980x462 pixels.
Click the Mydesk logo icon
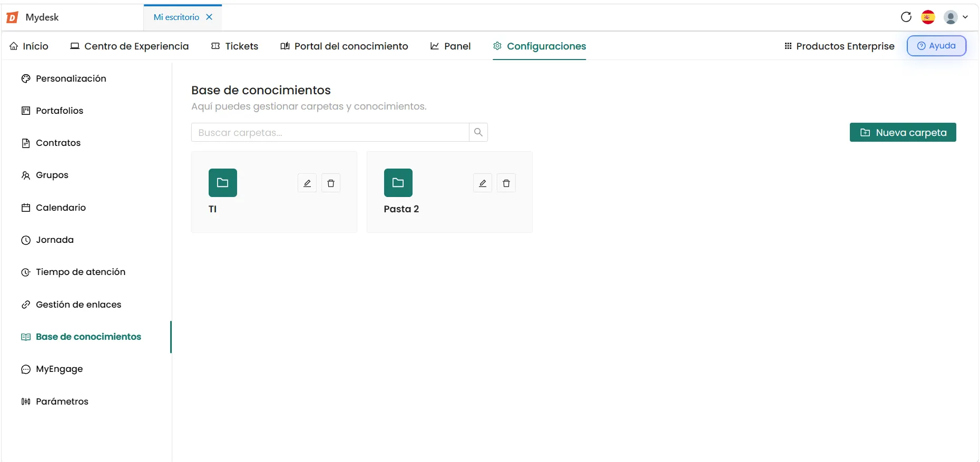click(12, 17)
